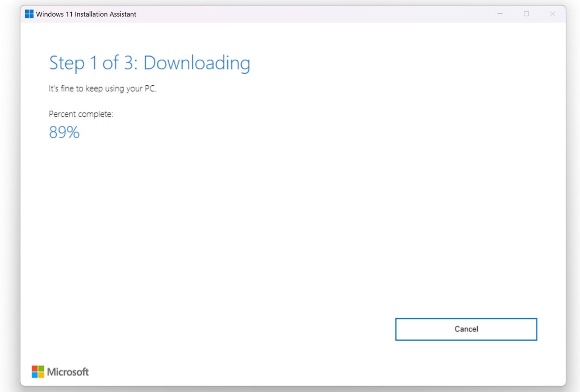Select the keep using your PC message
Image resolution: width=580 pixels, height=392 pixels.
pyautogui.click(x=103, y=88)
